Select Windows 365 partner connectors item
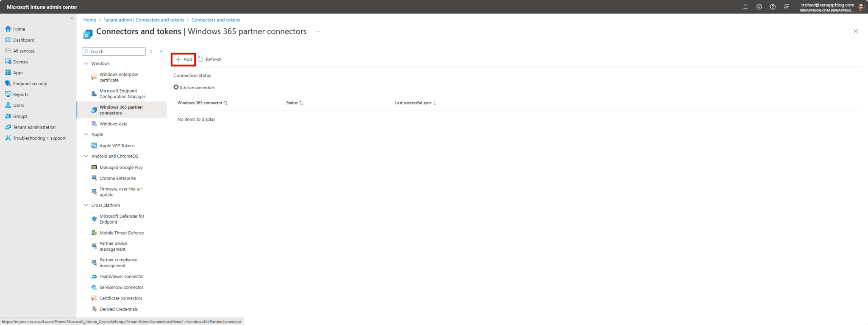The height and width of the screenshot is (325, 868). point(122,110)
